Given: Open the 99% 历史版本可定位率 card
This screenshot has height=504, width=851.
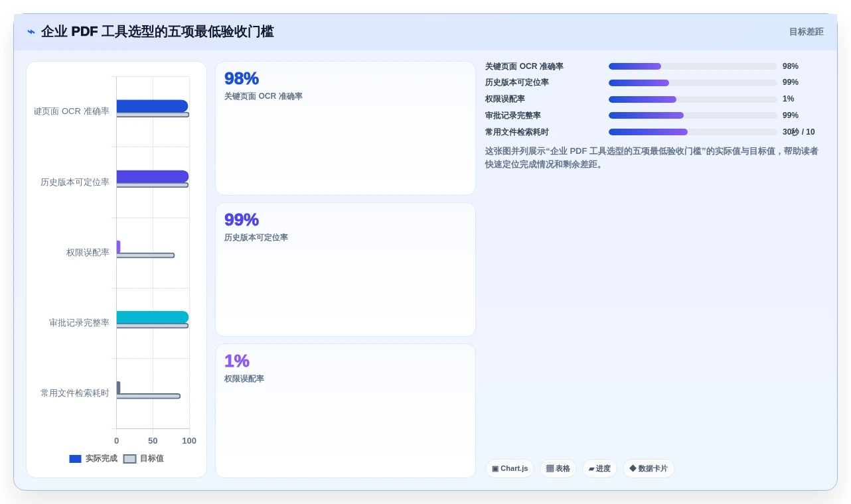Looking at the screenshot, I should pos(345,270).
